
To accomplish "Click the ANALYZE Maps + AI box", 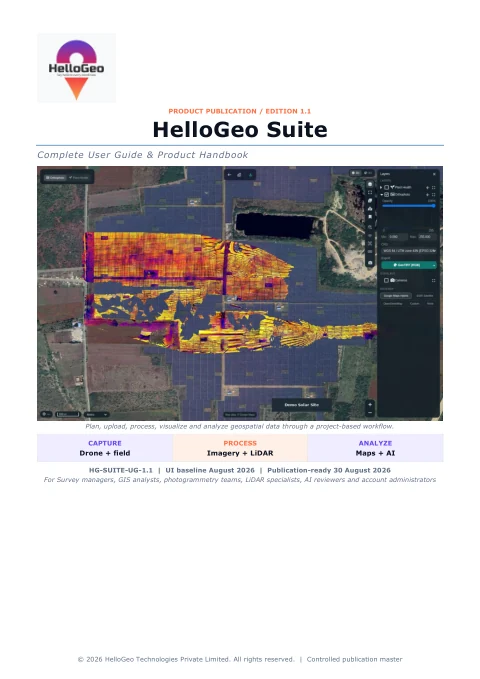I will coord(375,448).
